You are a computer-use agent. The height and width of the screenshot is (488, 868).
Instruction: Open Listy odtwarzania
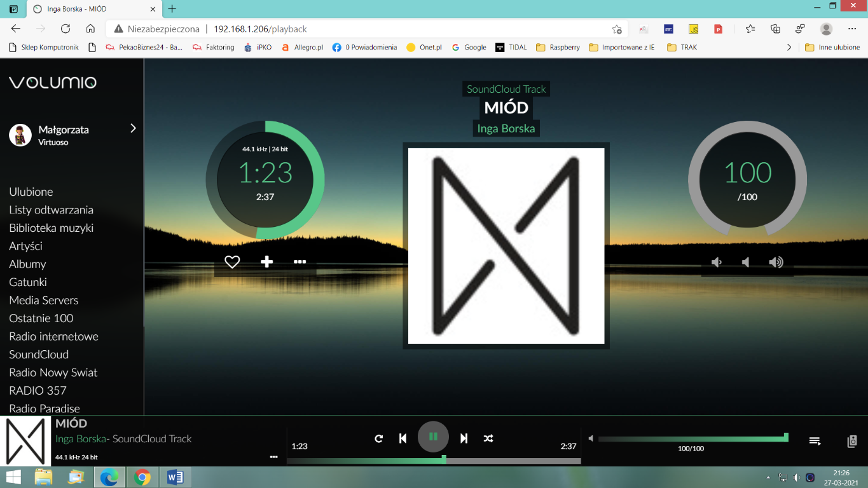coord(51,210)
